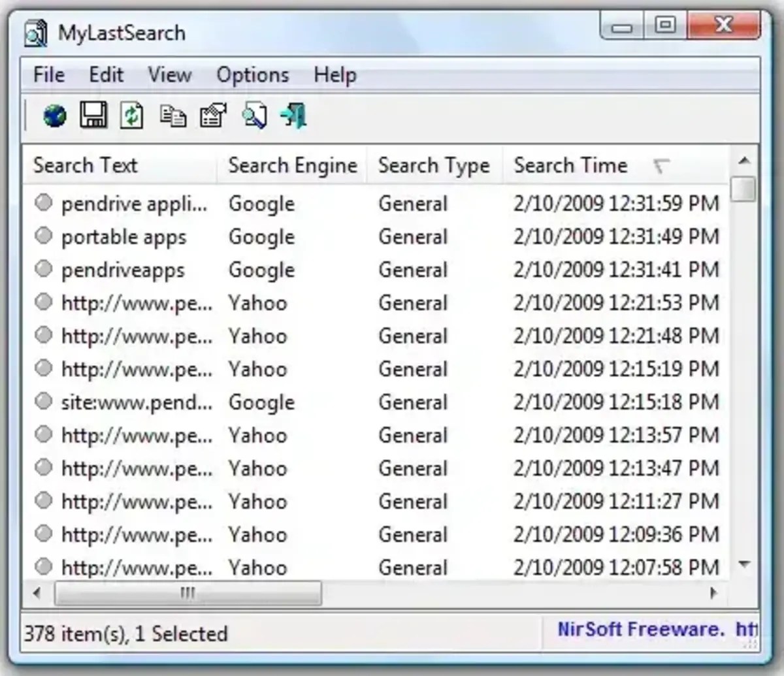Open the Options menu
This screenshot has height=676, width=784.
tap(253, 74)
